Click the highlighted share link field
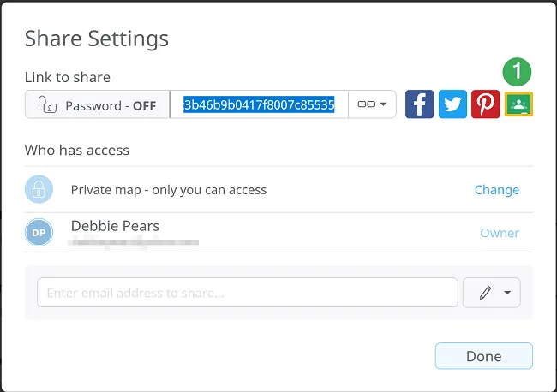557x392 pixels. 258,104
